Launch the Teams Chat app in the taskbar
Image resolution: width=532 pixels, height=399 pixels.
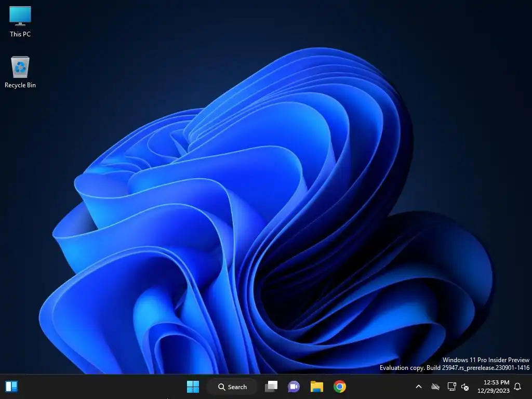pyautogui.click(x=294, y=387)
